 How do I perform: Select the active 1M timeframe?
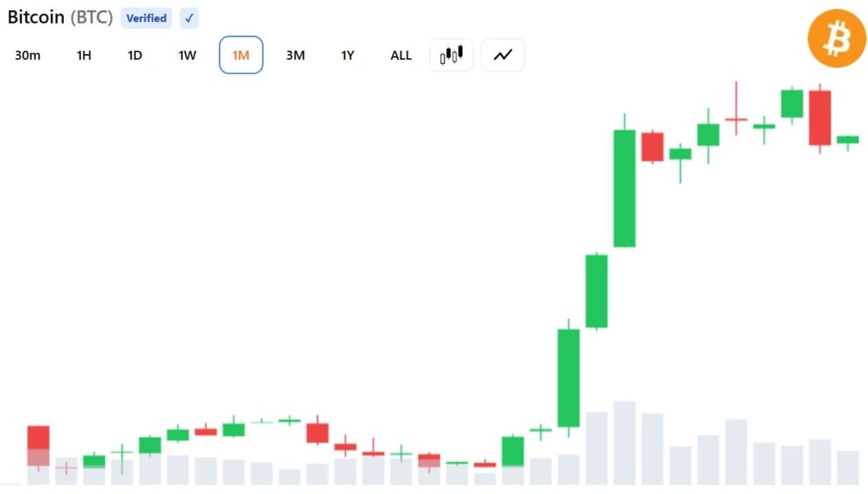(241, 55)
